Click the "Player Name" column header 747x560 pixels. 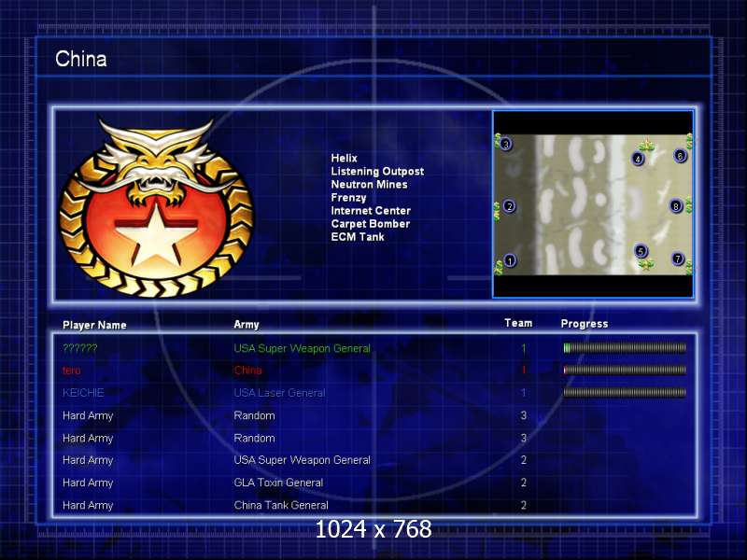[x=94, y=325]
